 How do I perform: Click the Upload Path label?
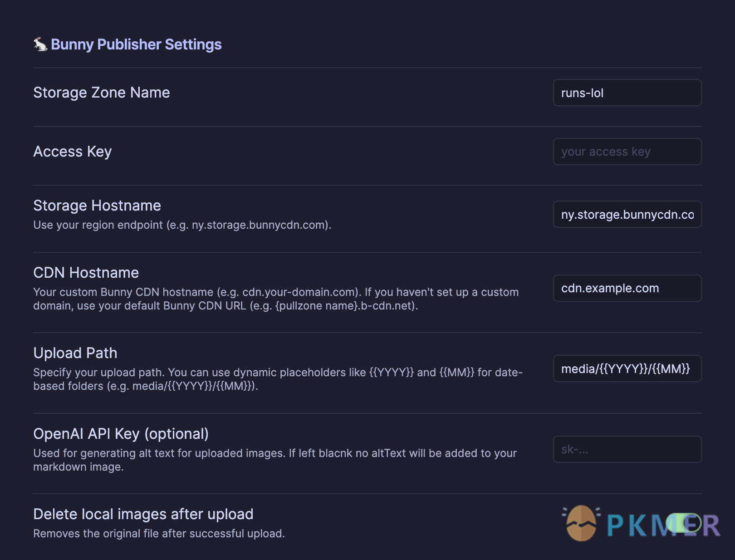(75, 353)
